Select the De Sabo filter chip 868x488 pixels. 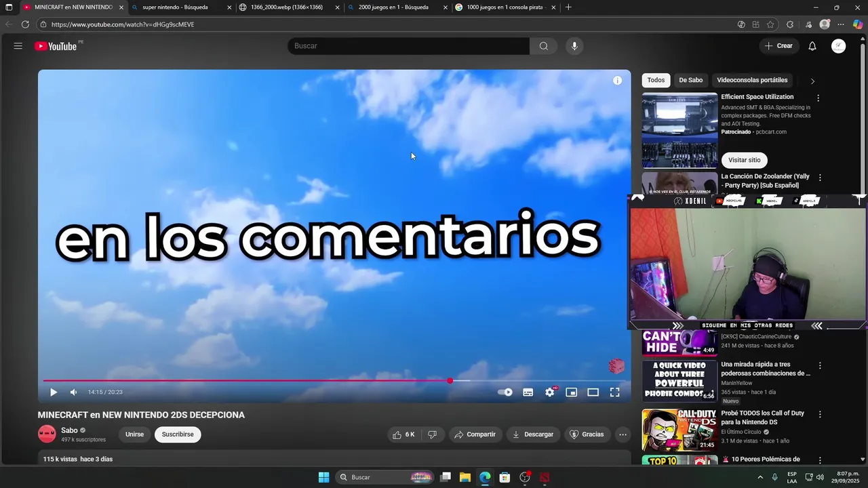(x=691, y=80)
